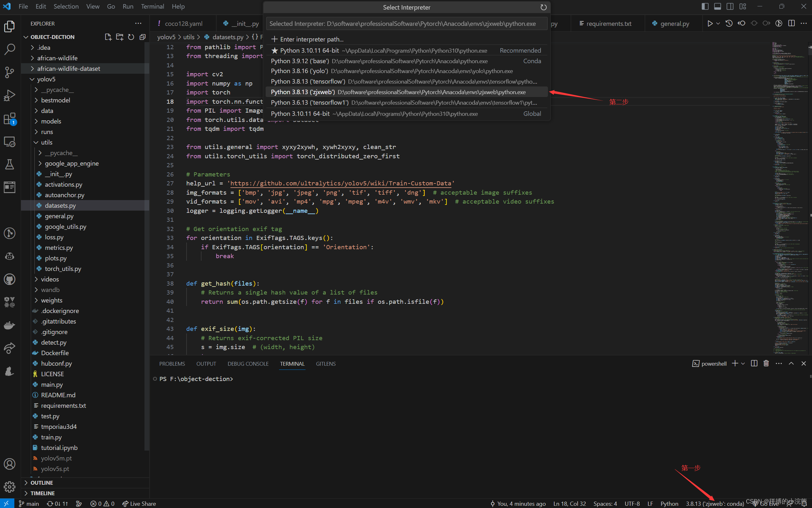
Task: Kill terminal with trash icon
Action: (766, 363)
